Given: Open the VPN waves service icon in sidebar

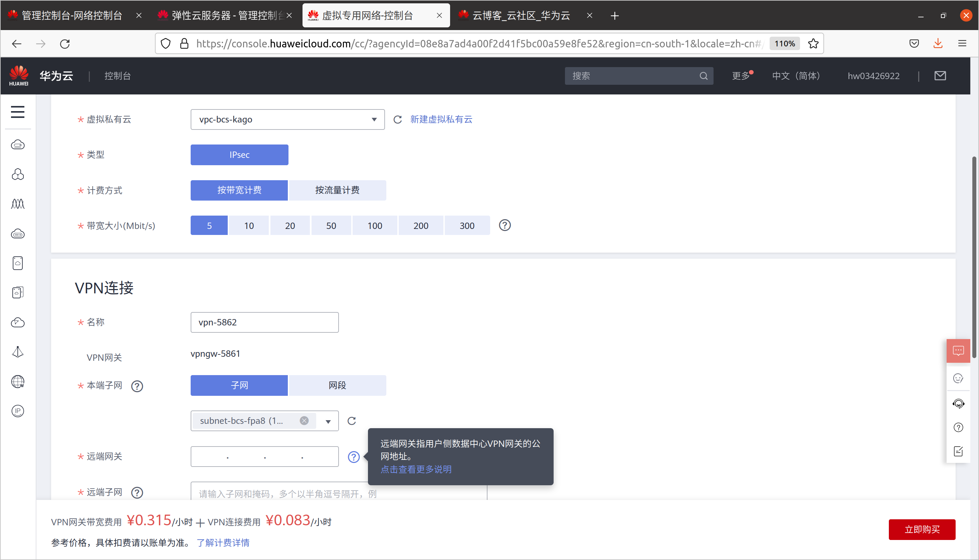Looking at the screenshot, I should (x=18, y=204).
